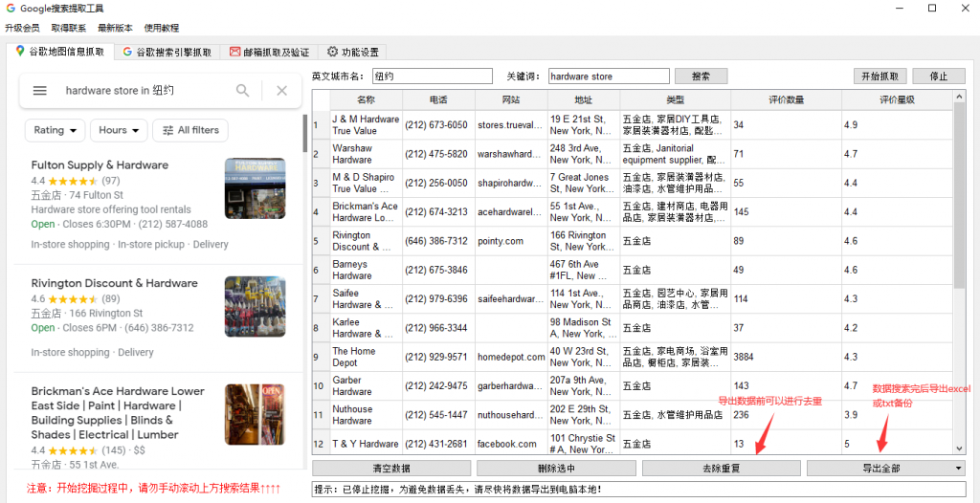Open Rivington Discount & Hardware photo thumbnail
Viewport: 980px width, 503px height.
tap(255, 307)
